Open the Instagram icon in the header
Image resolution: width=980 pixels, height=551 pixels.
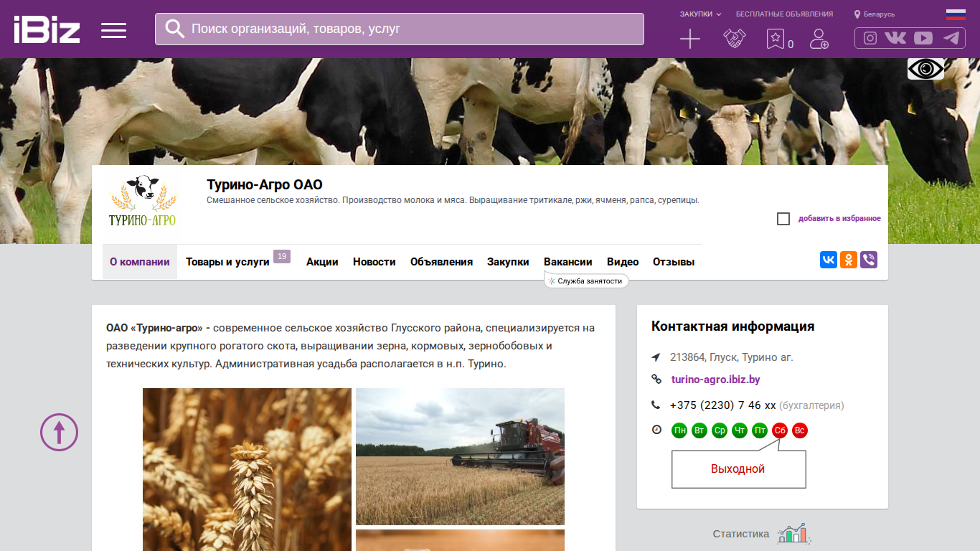870,38
